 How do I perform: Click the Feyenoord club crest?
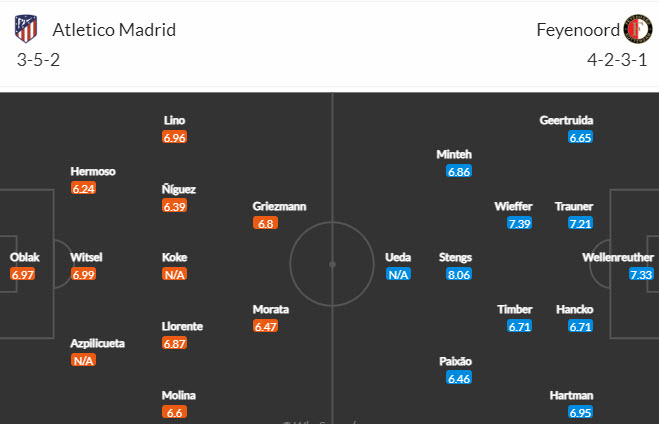tap(637, 28)
